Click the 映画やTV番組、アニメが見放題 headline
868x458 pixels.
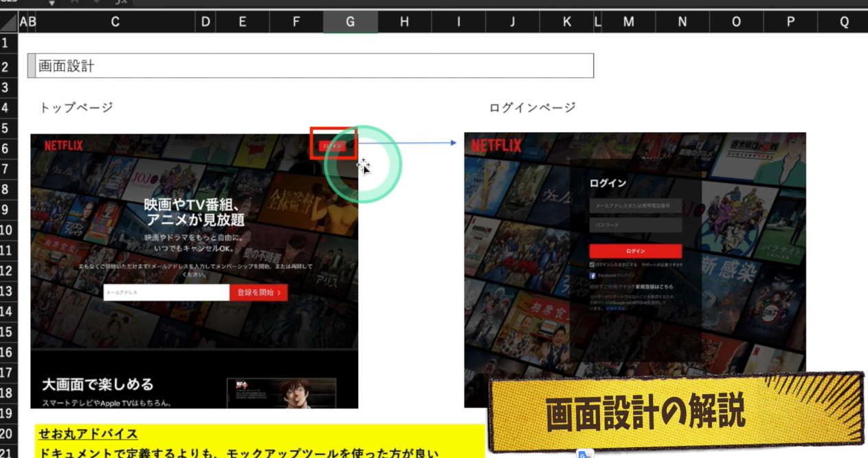pos(194,212)
